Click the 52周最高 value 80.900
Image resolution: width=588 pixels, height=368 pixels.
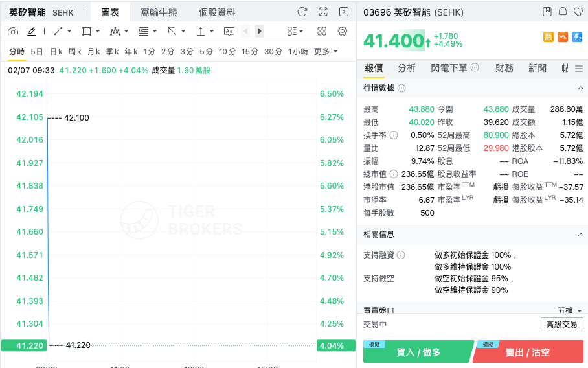pos(496,135)
